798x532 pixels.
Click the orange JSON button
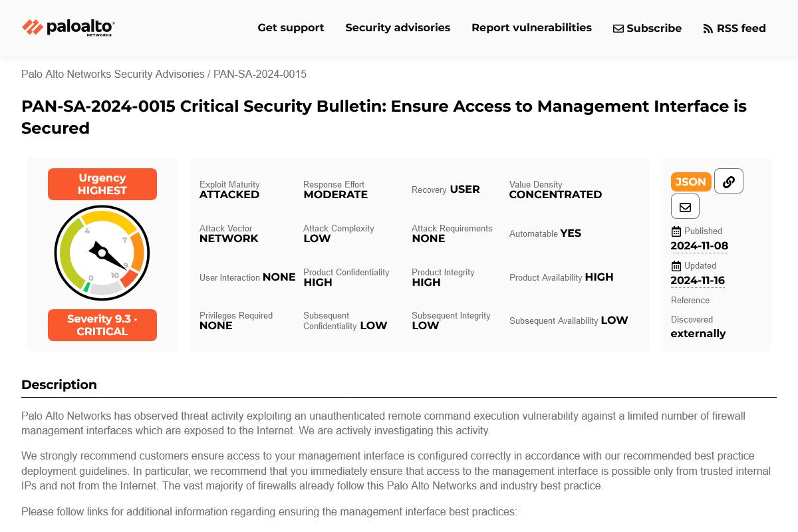691,182
